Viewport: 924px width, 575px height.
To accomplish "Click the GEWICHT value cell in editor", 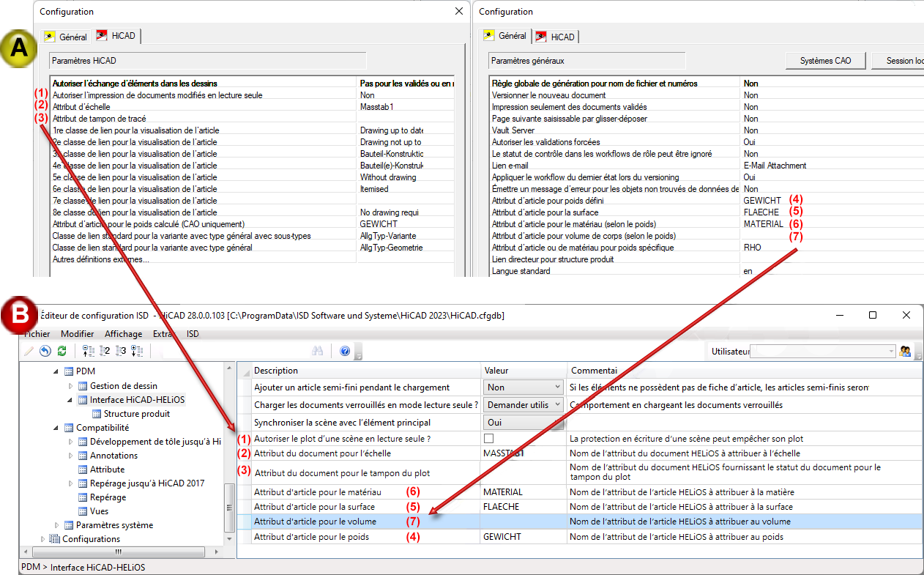I will (524, 537).
